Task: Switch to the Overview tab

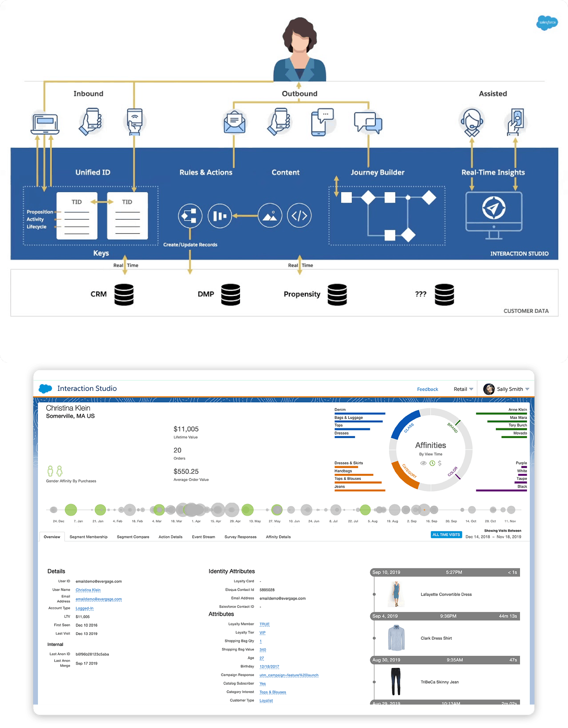Action: point(52,537)
